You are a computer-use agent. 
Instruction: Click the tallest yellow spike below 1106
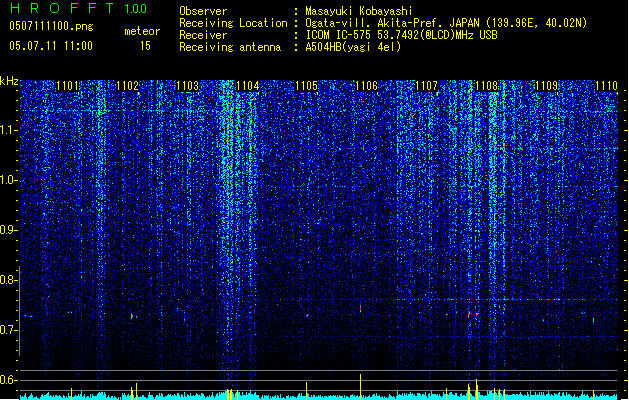click(x=361, y=387)
